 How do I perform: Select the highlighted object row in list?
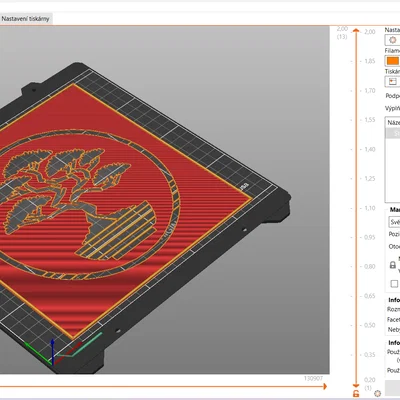coord(393,133)
